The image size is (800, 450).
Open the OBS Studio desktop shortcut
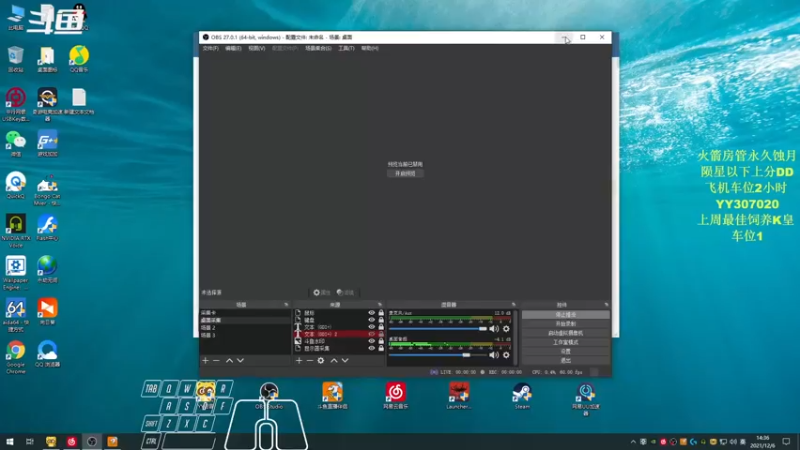click(x=269, y=396)
